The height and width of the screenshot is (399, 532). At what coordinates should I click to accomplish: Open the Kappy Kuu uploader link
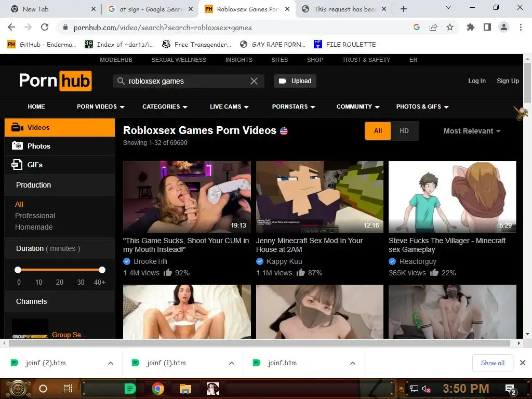(284, 261)
